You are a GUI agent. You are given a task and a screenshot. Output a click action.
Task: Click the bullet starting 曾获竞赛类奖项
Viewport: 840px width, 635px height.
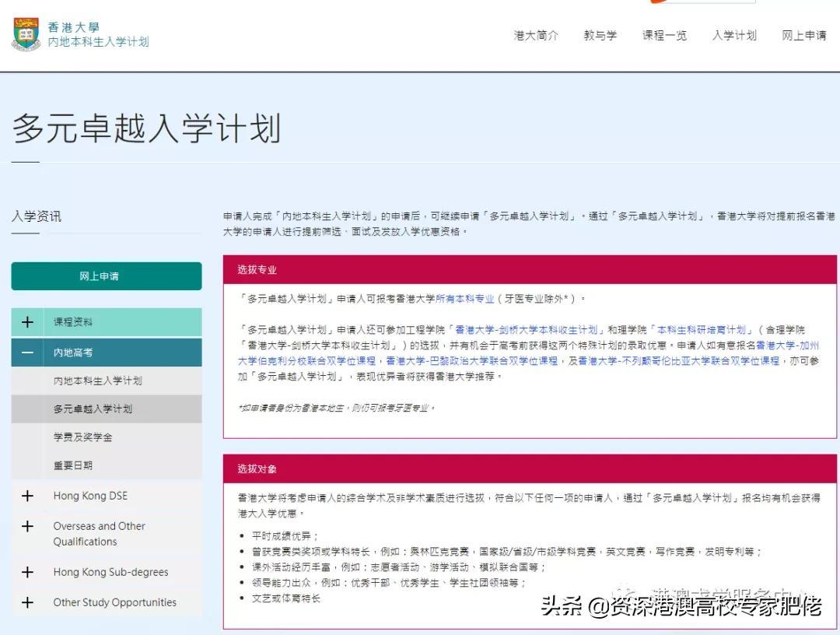[507, 552]
